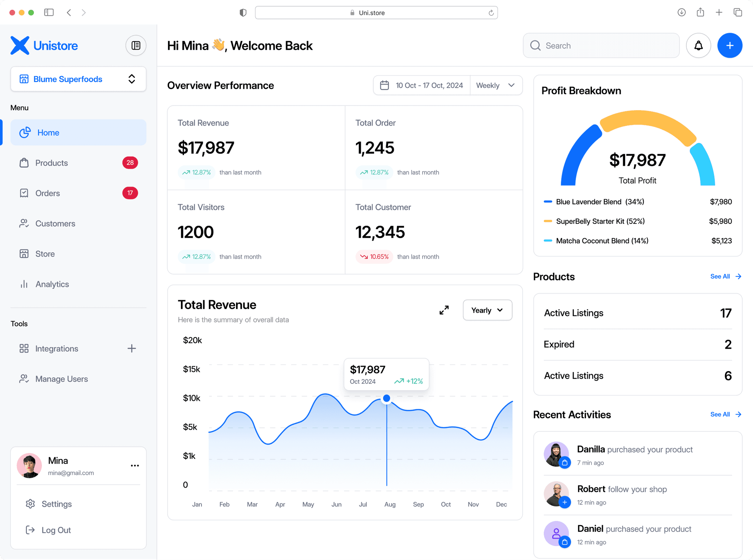Image resolution: width=753 pixels, height=560 pixels.
Task: Click the Total Revenue $17,987 value
Action: pos(206,148)
